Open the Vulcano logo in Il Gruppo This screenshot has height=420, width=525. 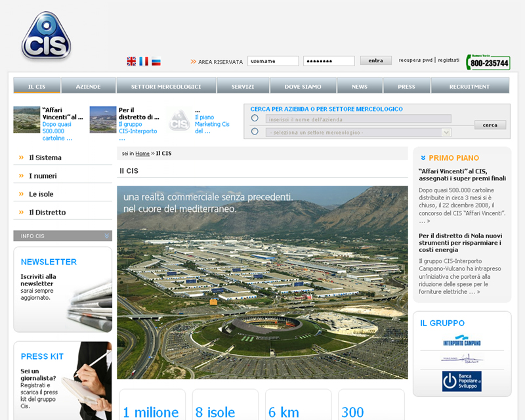pyautogui.click(x=462, y=360)
